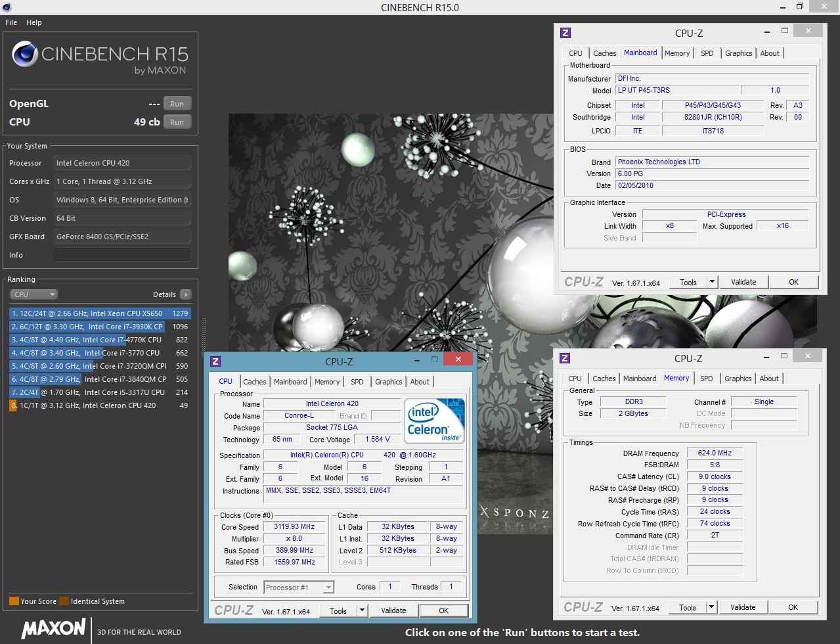Click the orange Your Score legend swatch
Viewport: 840px width, 644px height.
tap(14, 601)
